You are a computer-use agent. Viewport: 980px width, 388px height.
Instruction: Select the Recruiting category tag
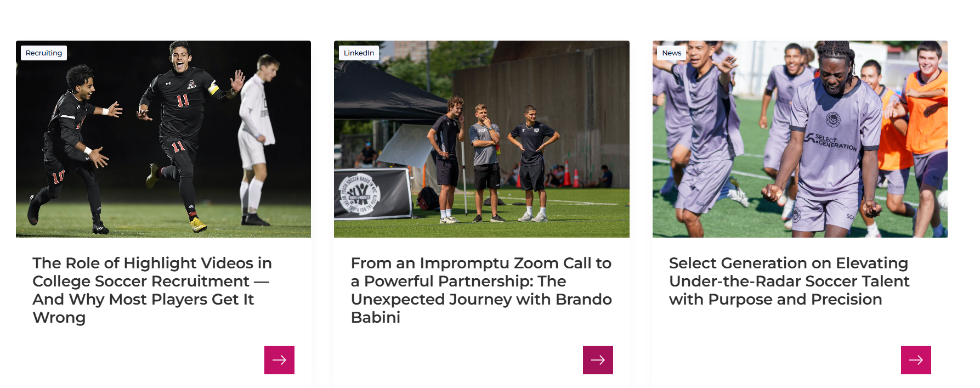[44, 53]
